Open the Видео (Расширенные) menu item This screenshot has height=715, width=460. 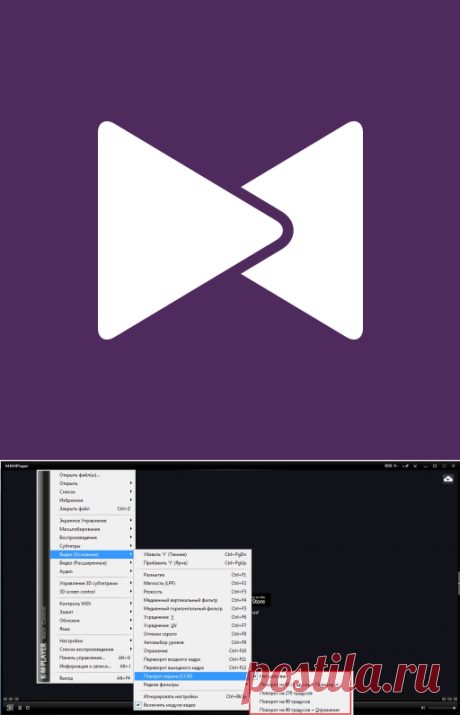(93, 563)
